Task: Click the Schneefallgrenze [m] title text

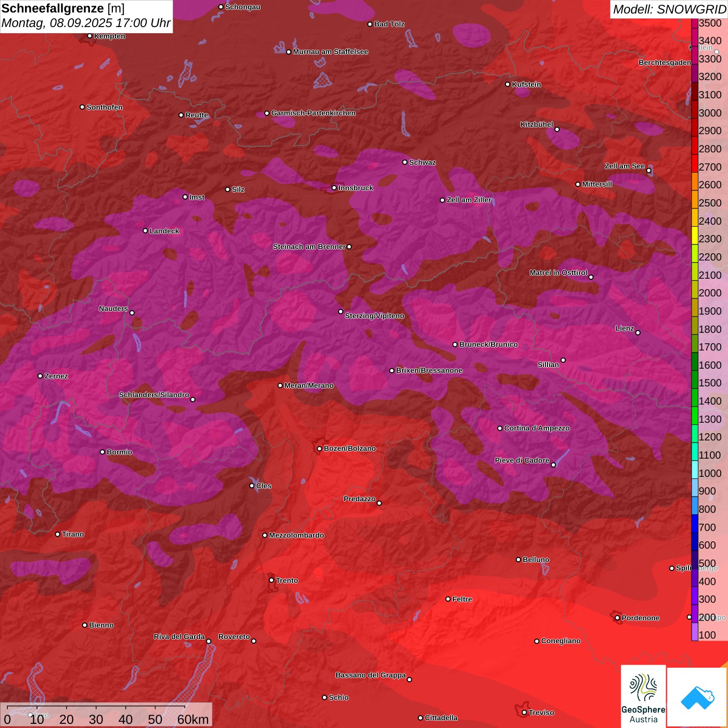Action: point(63,9)
